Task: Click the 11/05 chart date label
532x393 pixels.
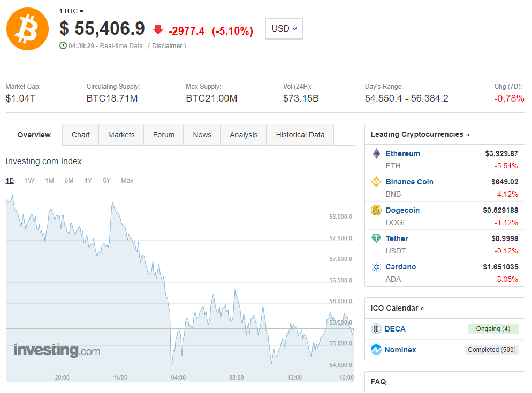Action: click(x=120, y=377)
